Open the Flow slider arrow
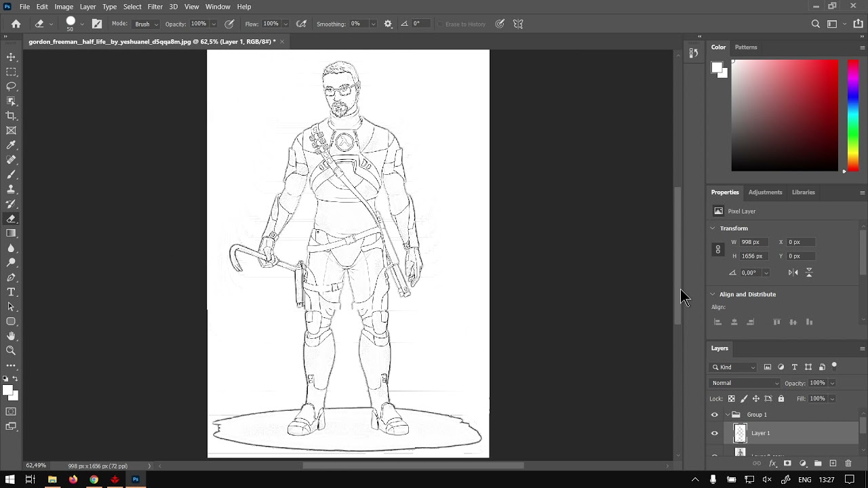 coord(285,24)
